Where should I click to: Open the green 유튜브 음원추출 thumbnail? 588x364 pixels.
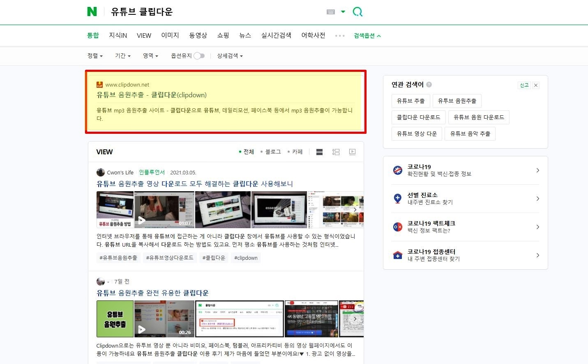point(115,319)
